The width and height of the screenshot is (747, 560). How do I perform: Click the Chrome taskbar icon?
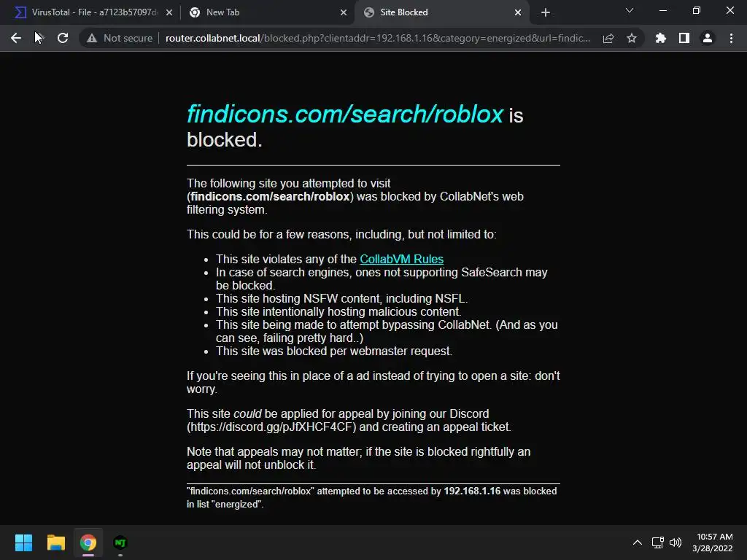point(88,542)
